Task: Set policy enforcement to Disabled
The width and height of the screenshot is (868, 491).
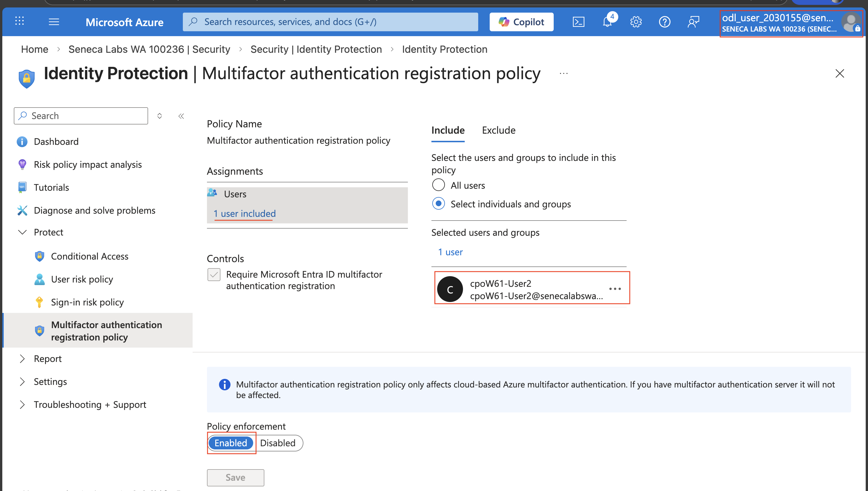Action: (x=278, y=443)
